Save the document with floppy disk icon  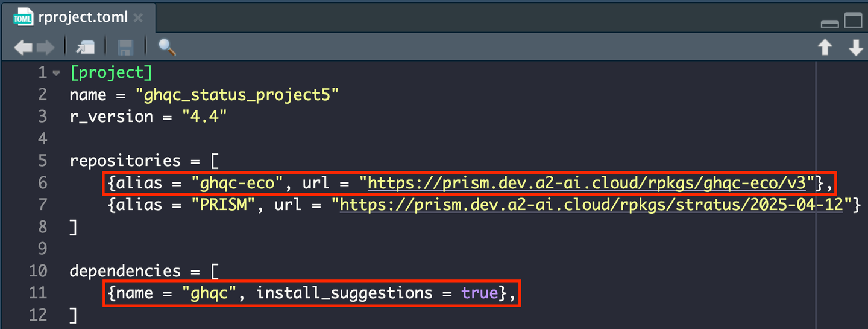pyautogui.click(x=125, y=48)
